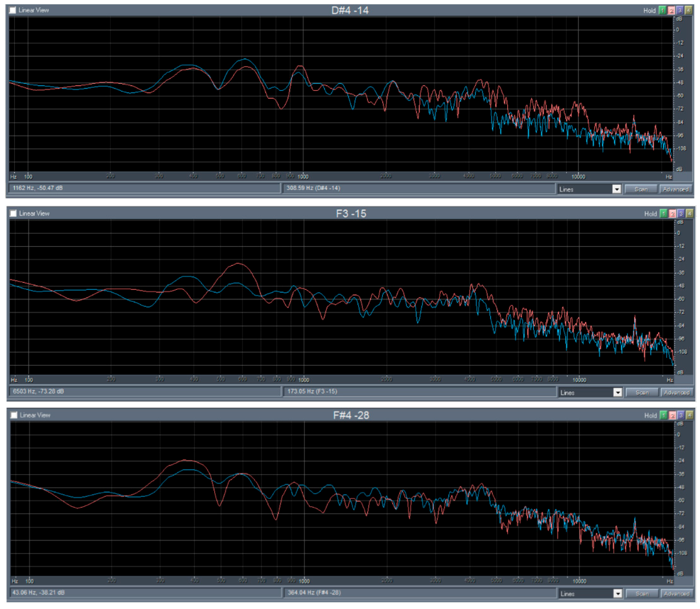Click Hold button 3 in D#4 -14 panel
700x609 pixels.
680,10
